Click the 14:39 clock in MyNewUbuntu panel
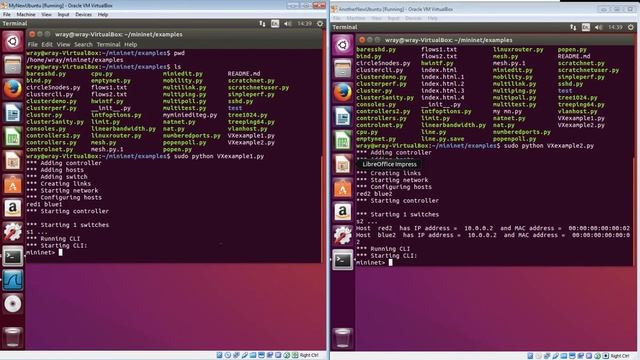640x360 pixels. [x=304, y=24]
